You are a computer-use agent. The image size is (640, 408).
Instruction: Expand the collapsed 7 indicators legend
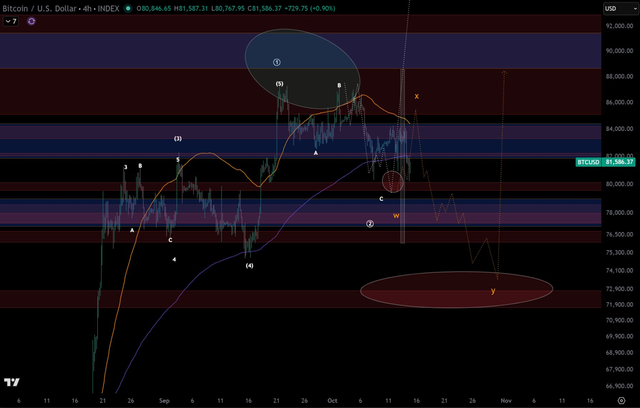point(11,21)
